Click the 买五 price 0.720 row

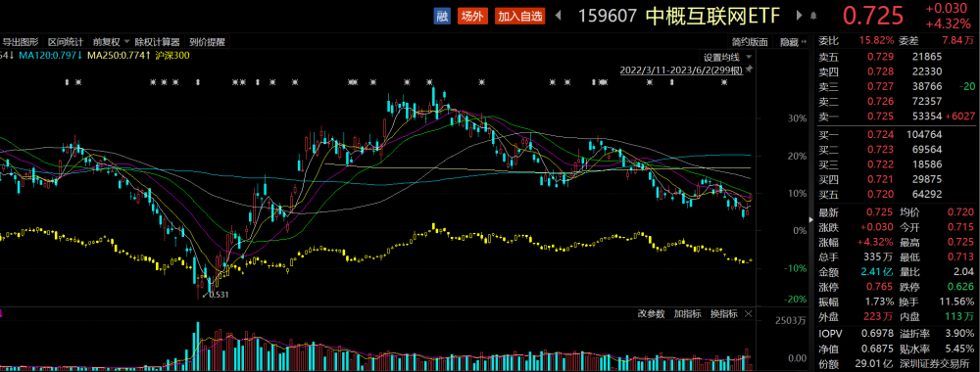(x=897, y=194)
